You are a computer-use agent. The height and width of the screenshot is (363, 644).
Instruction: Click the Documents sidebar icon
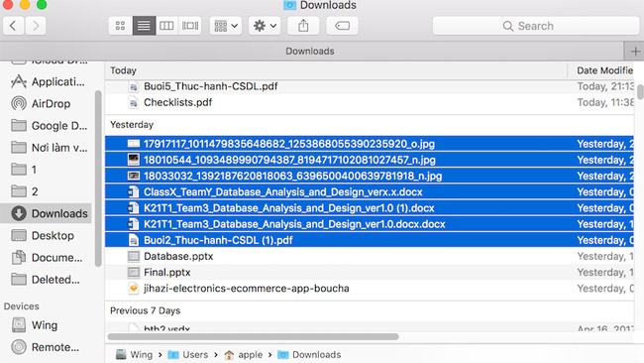pyautogui.click(x=19, y=257)
